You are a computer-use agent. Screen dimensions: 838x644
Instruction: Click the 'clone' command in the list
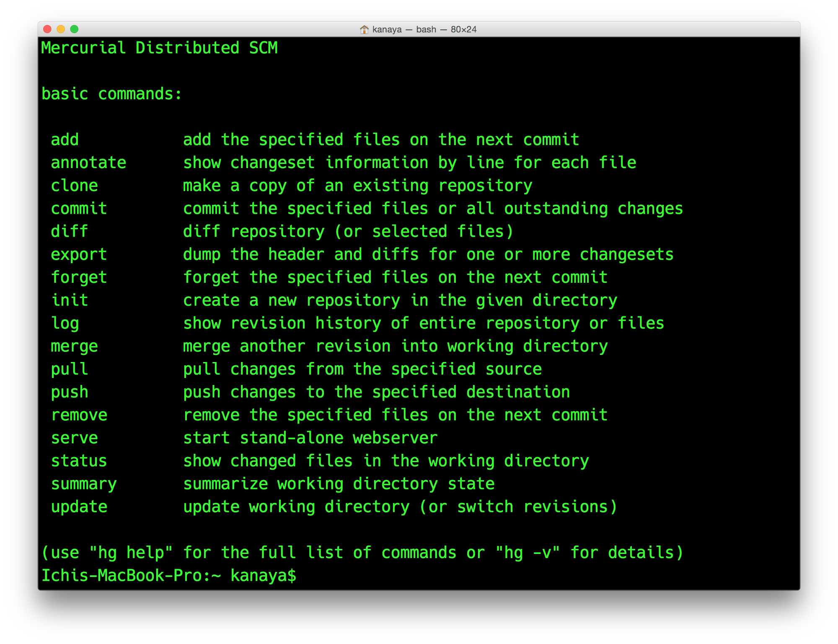(x=74, y=186)
